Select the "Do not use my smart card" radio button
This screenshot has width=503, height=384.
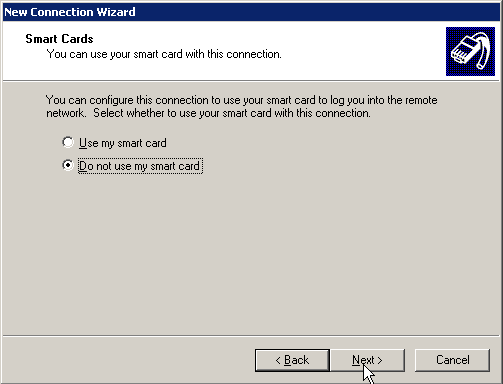point(68,165)
